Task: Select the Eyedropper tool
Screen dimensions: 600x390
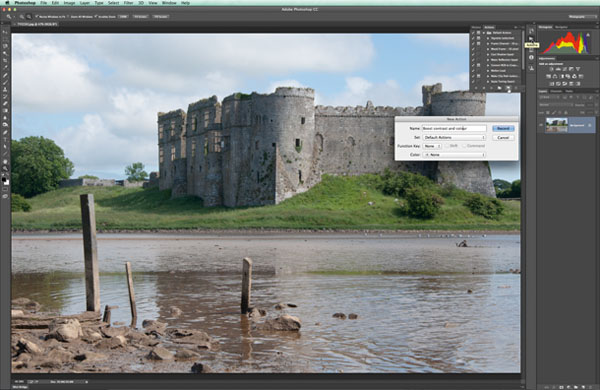Action: (x=5, y=67)
